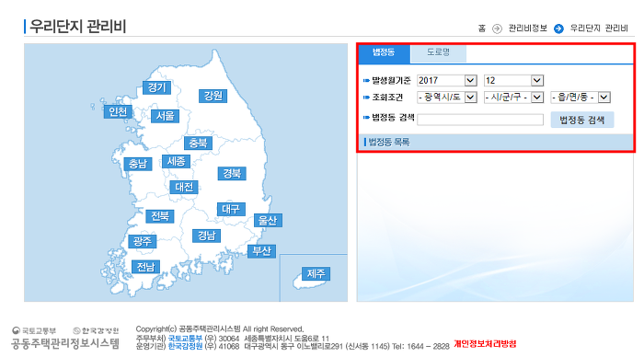
Task: Open the year 2017 dropdown
Action: pyautogui.click(x=446, y=81)
